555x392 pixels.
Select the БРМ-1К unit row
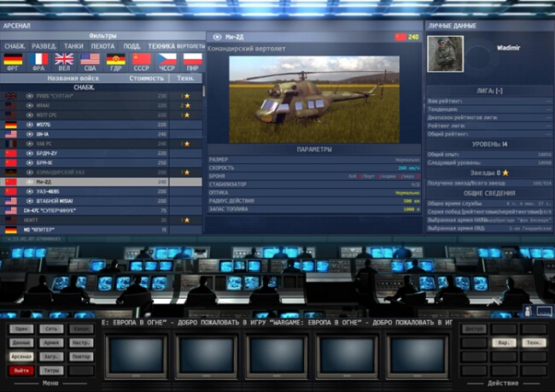coord(102,163)
